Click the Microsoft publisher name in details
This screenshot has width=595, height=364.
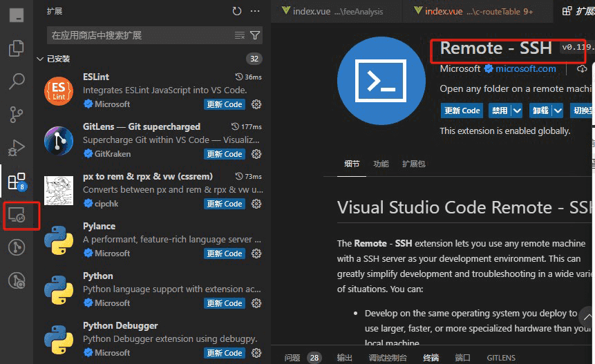[x=460, y=68]
